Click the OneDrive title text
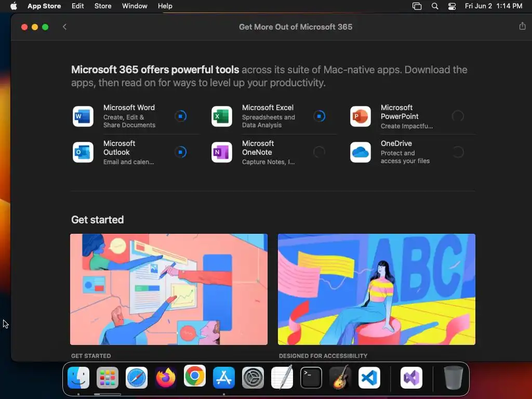 396,143
